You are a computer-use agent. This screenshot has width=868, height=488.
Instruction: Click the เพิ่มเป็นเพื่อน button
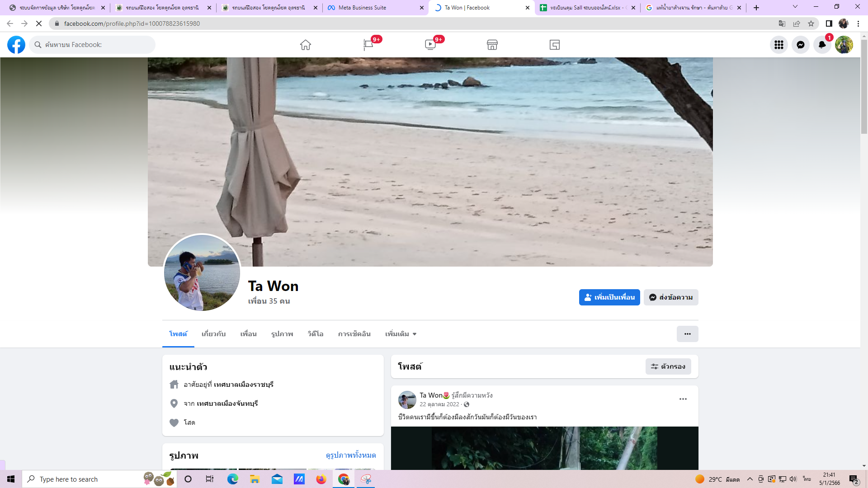point(609,297)
